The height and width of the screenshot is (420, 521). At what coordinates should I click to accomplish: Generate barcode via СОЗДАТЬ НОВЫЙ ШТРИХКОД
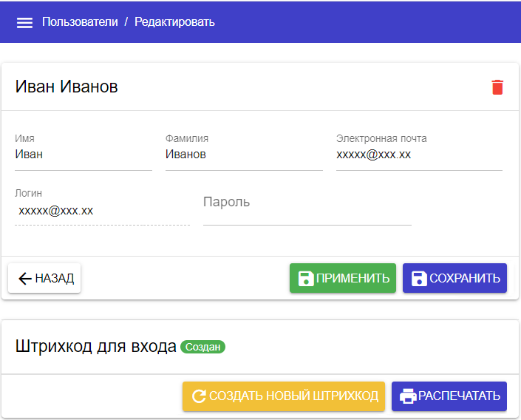(x=284, y=396)
